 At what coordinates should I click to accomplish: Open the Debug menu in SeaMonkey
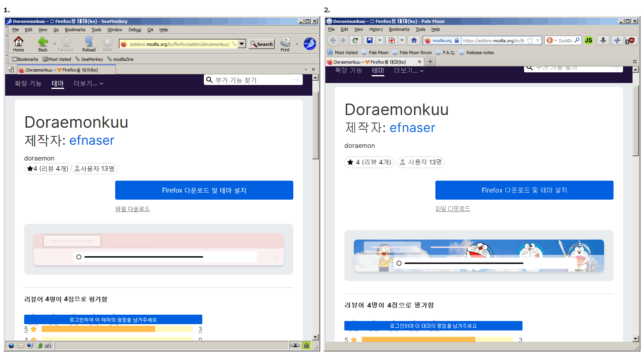coord(135,30)
